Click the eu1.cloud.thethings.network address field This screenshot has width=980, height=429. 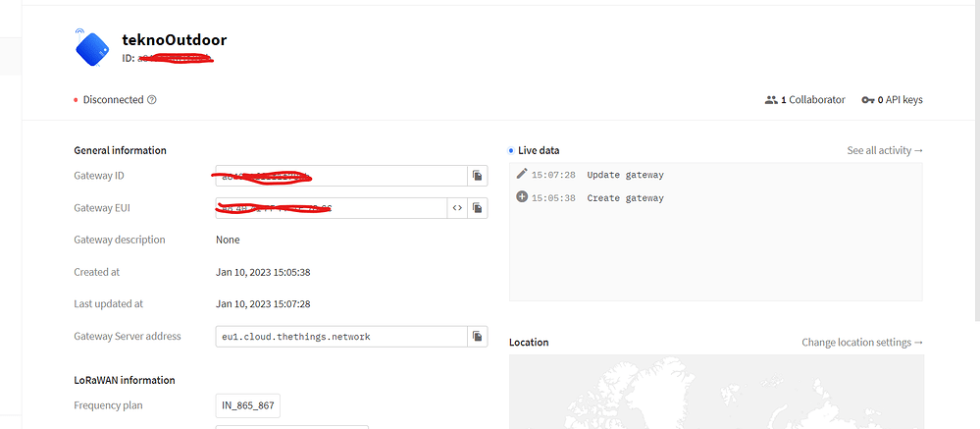[342, 337]
